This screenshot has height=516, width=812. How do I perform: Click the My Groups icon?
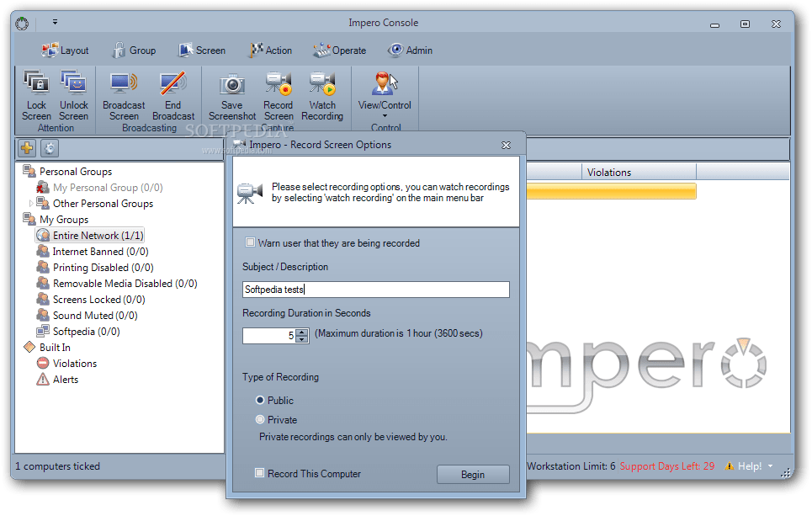(29, 219)
